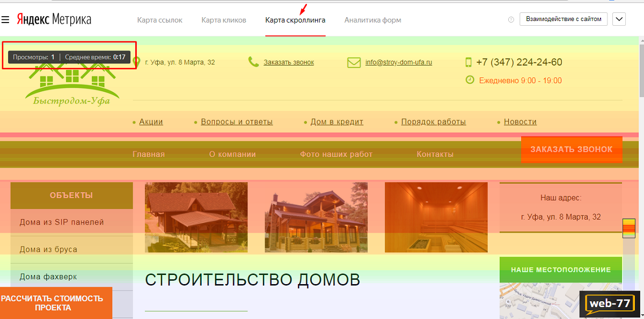Click the Яндекс Метрика logo
Viewport: 644px width, 319px height.
pyautogui.click(x=54, y=19)
